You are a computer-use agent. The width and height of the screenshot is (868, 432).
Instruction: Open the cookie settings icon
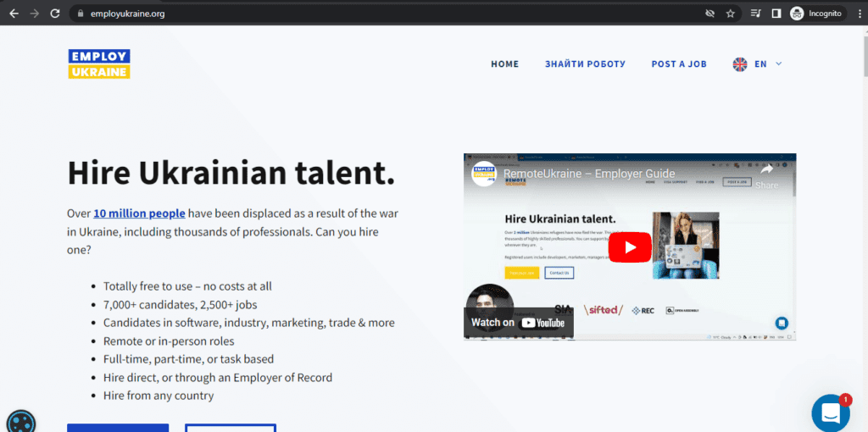[x=21, y=423]
